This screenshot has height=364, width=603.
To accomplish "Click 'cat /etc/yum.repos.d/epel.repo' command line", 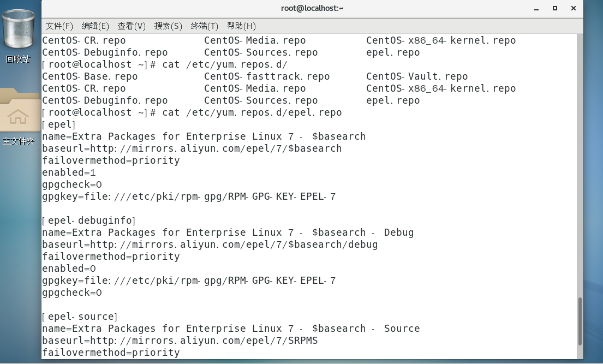I will click(252, 113).
